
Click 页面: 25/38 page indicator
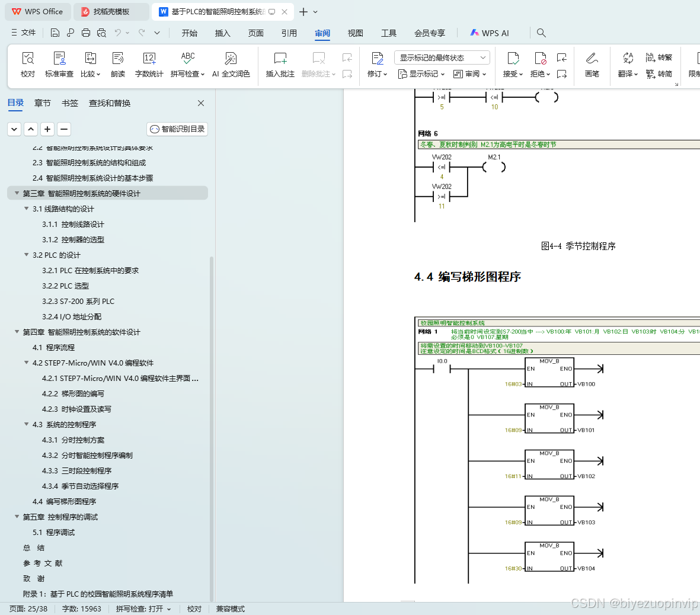click(28, 608)
